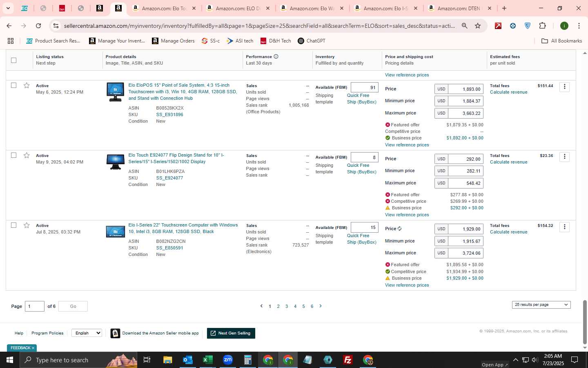Viewport: 588px width, 368px height.
Task: Open Chrome profile avatar menu
Action: (564, 26)
